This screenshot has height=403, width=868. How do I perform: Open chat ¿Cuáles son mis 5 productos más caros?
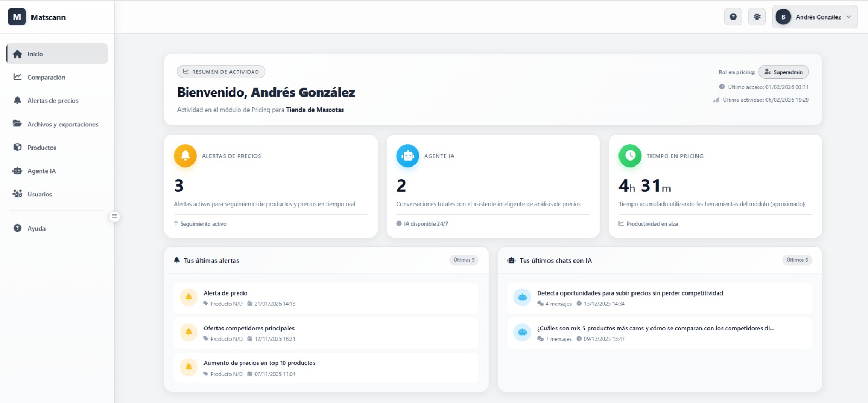(660, 333)
